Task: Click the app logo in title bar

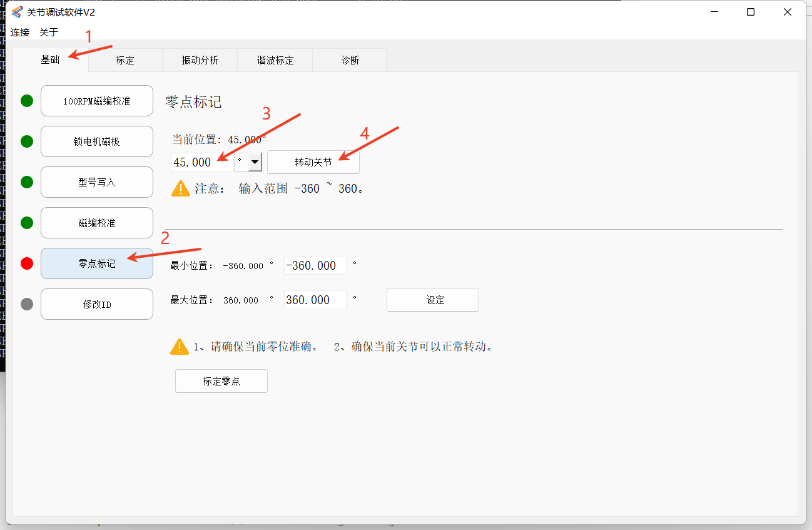Action: tap(17, 12)
